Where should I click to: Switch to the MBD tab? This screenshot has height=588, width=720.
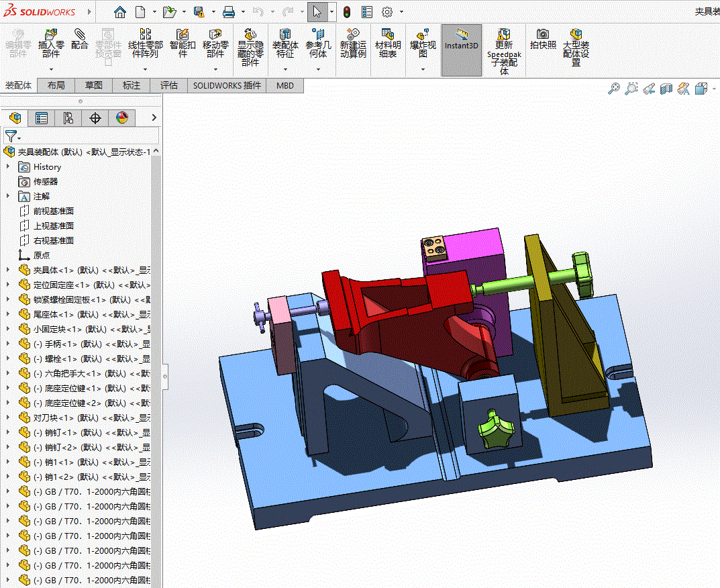pyautogui.click(x=285, y=85)
